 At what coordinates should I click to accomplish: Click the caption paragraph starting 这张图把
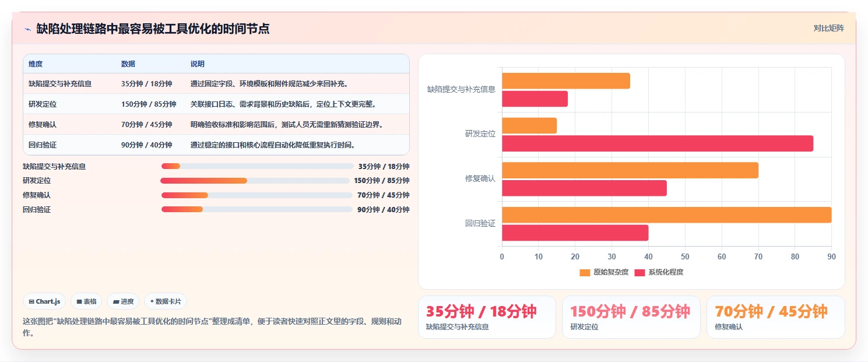click(212, 327)
